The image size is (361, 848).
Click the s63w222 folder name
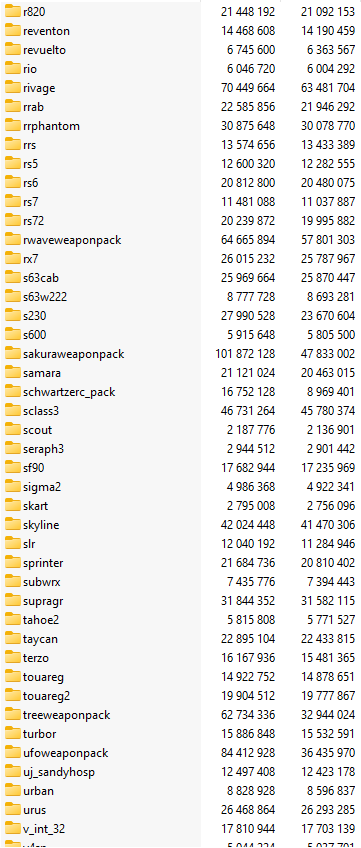(x=45, y=296)
